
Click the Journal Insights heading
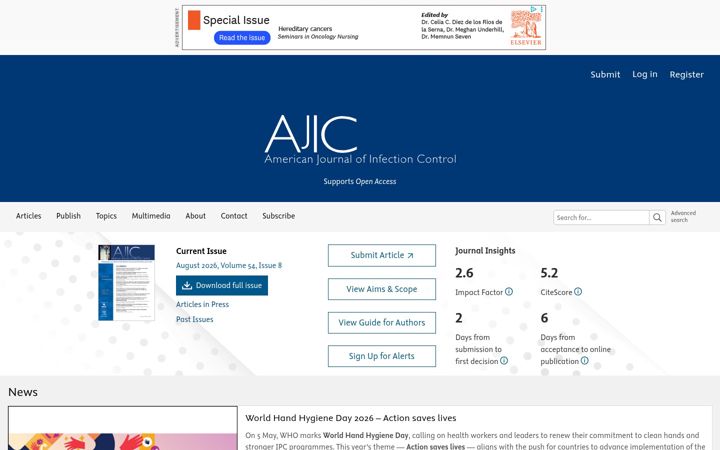[x=485, y=251]
